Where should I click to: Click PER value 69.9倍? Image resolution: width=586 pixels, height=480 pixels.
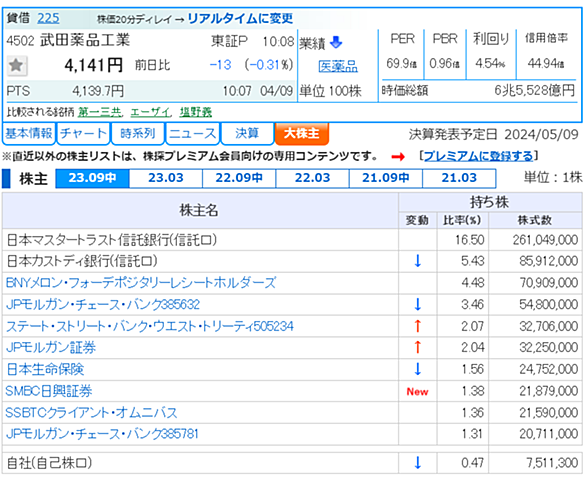[402, 64]
